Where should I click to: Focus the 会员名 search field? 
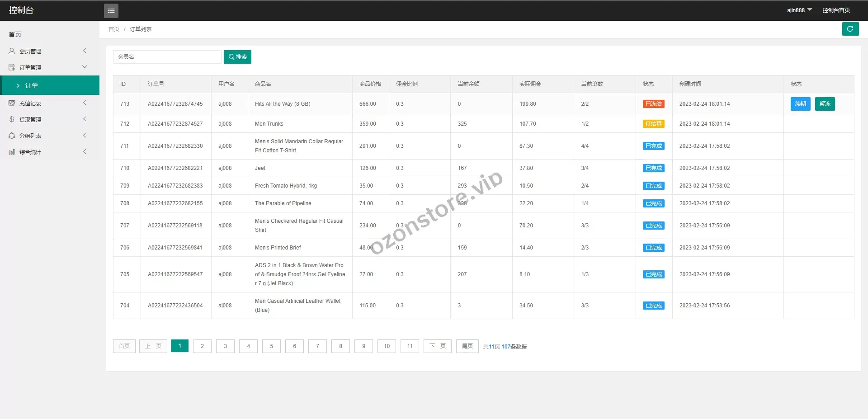click(167, 57)
